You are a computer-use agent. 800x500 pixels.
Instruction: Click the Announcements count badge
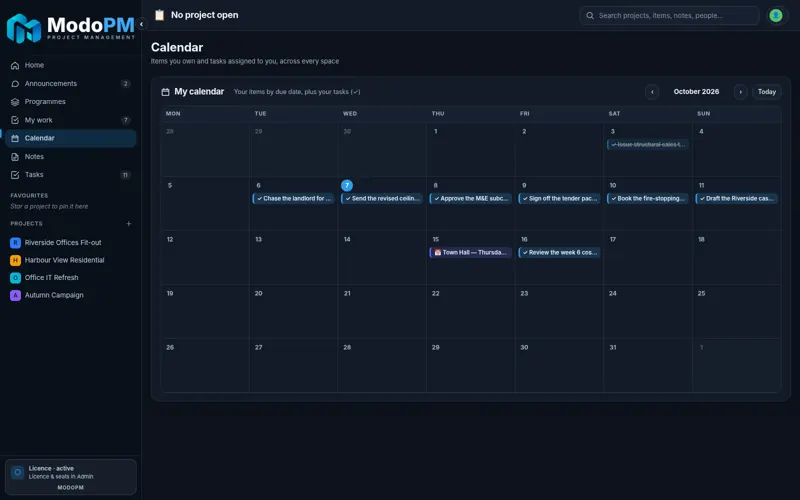pyautogui.click(x=126, y=84)
